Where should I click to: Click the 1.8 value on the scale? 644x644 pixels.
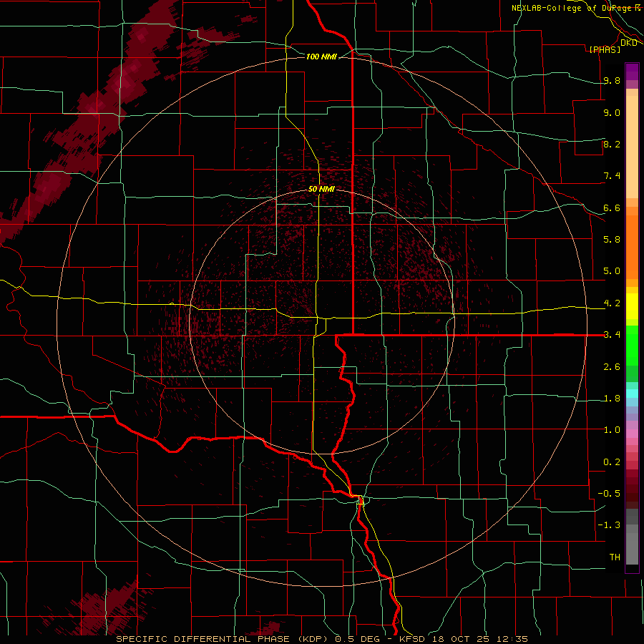point(612,399)
